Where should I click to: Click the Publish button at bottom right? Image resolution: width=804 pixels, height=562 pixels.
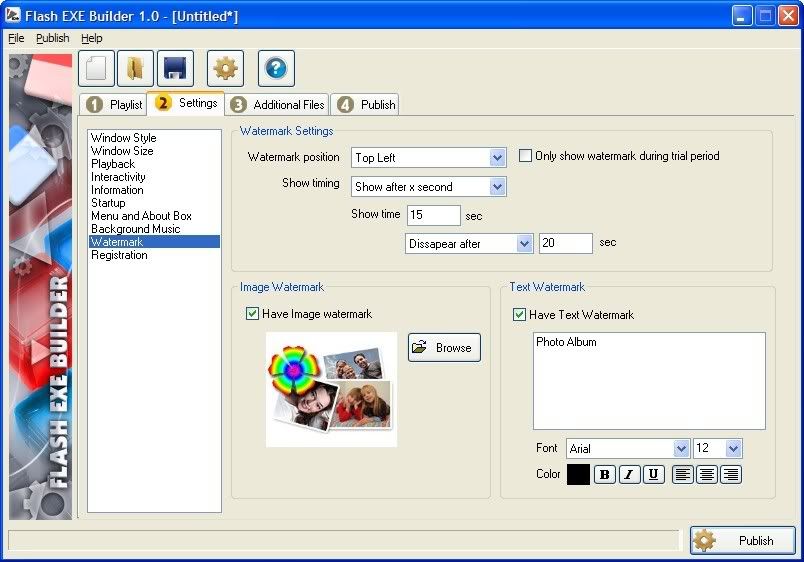(x=742, y=541)
